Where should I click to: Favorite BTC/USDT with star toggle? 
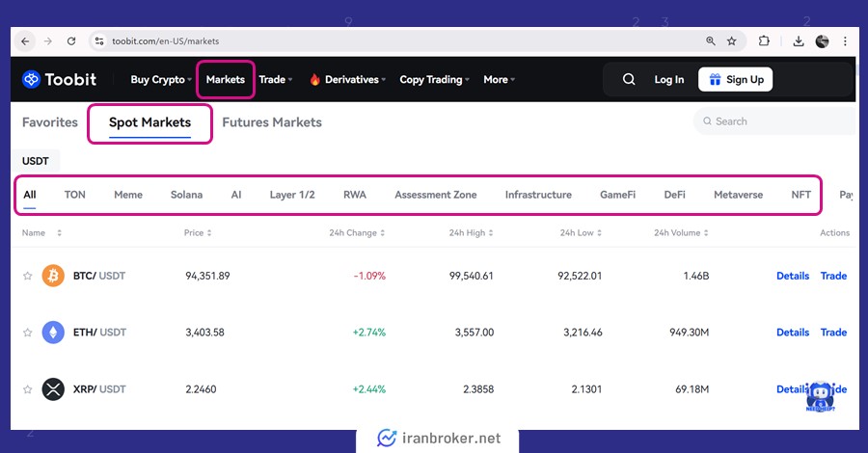coord(28,276)
